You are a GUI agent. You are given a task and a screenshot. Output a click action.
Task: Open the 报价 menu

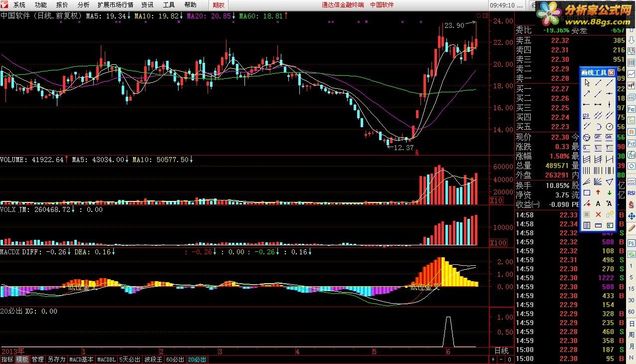point(62,4)
